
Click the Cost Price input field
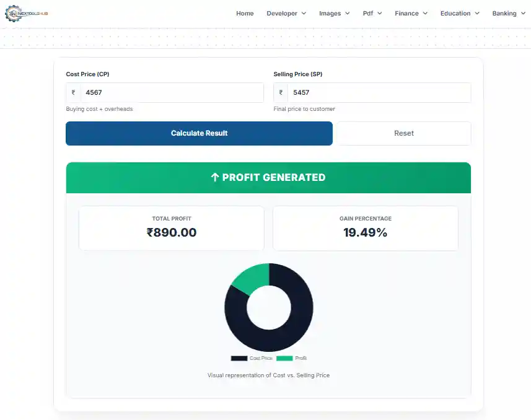point(172,93)
